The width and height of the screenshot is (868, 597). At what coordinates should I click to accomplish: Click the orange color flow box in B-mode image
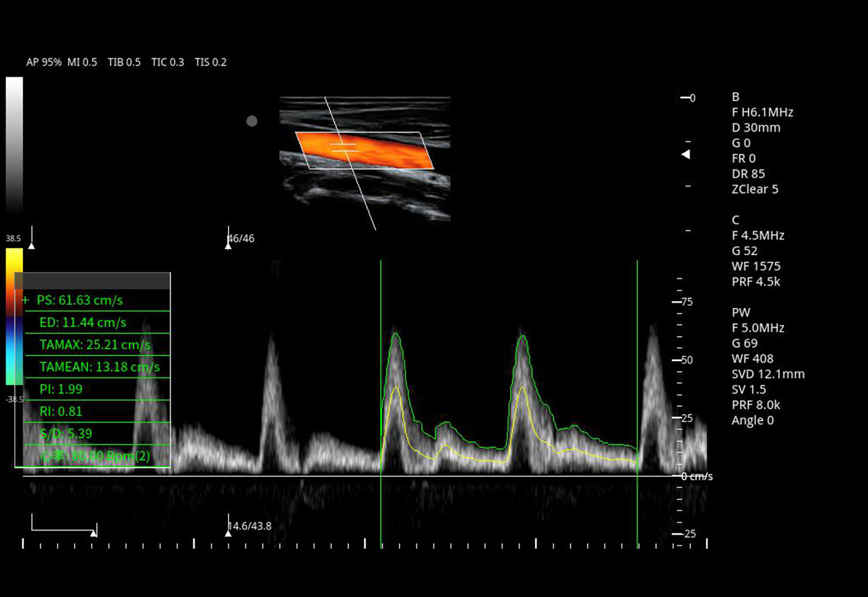pos(380,151)
